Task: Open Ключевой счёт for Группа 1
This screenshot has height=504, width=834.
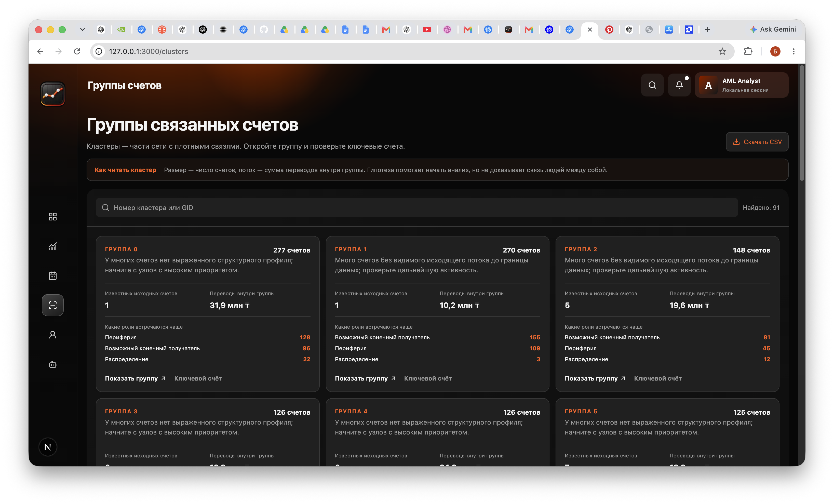Action: [x=427, y=378]
